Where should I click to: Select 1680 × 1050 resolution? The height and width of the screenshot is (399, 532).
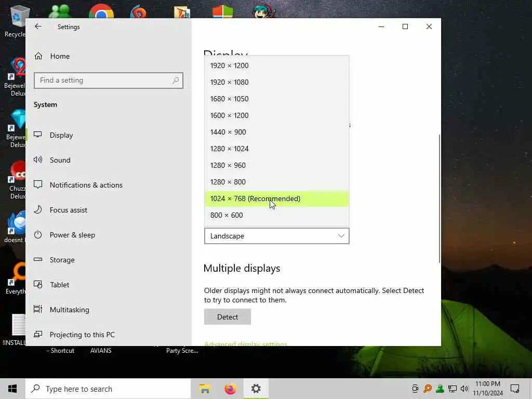(x=276, y=99)
